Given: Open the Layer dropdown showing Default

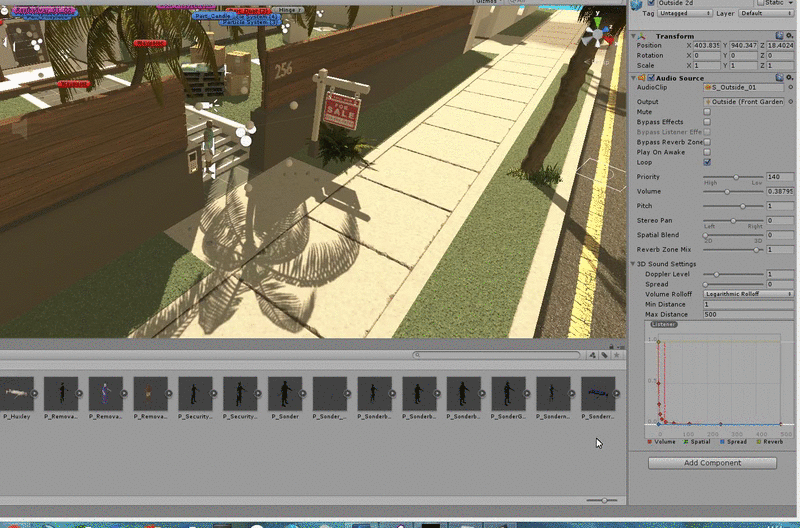Looking at the screenshot, I should tap(766, 13).
